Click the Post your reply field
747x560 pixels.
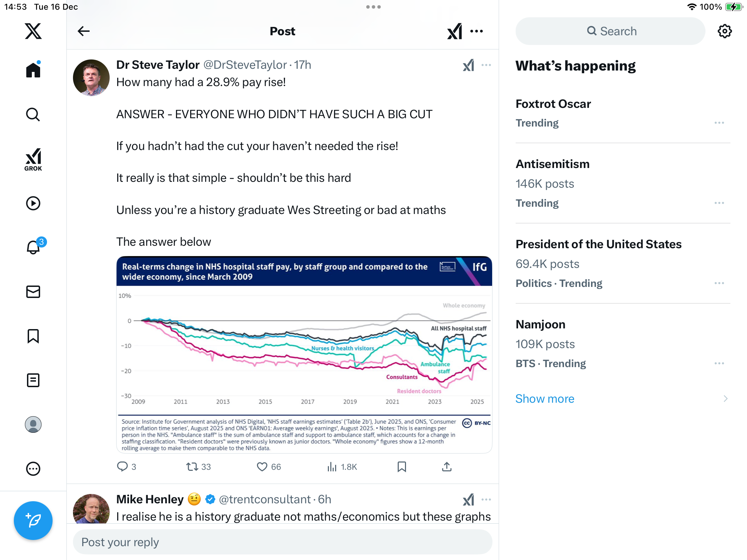click(282, 542)
